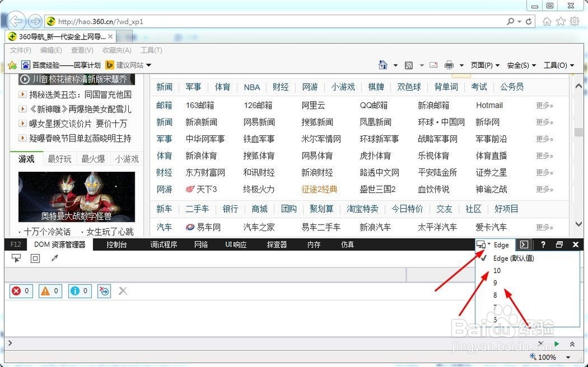Open the 新浪新闻 link
588x367 pixels.
201,122
